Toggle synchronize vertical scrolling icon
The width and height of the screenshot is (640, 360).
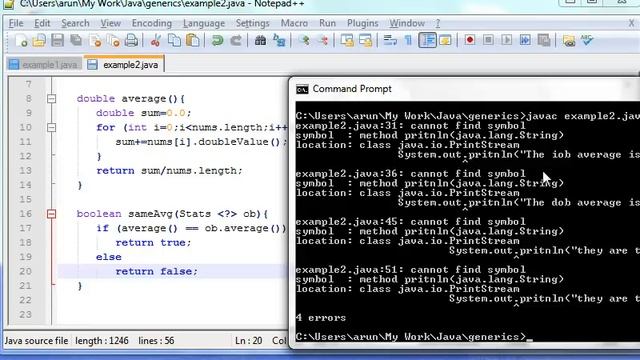click(x=347, y=40)
